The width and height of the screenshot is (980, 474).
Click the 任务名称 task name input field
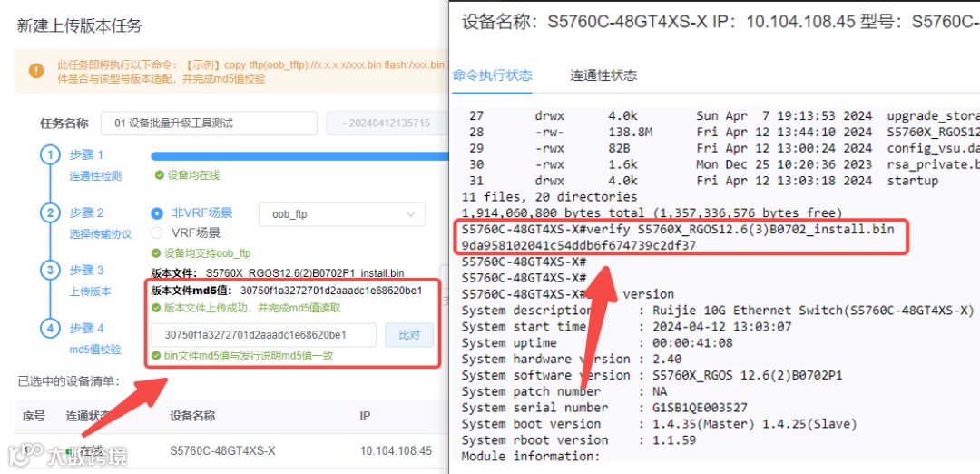click(209, 123)
